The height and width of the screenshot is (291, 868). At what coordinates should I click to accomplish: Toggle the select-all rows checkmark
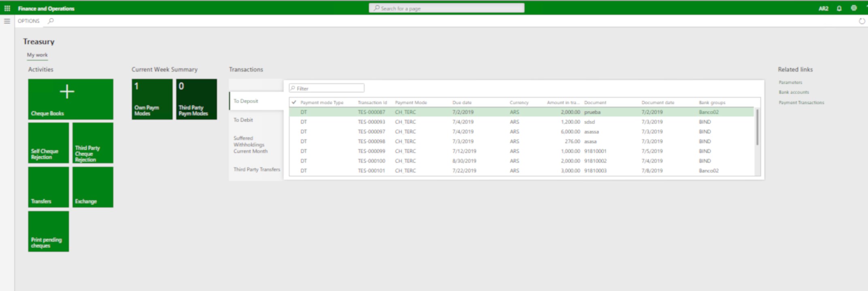[x=294, y=102]
